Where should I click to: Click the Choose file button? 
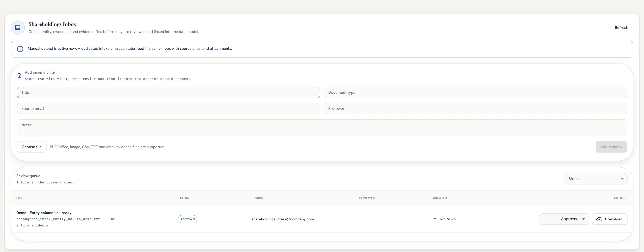tap(32, 147)
